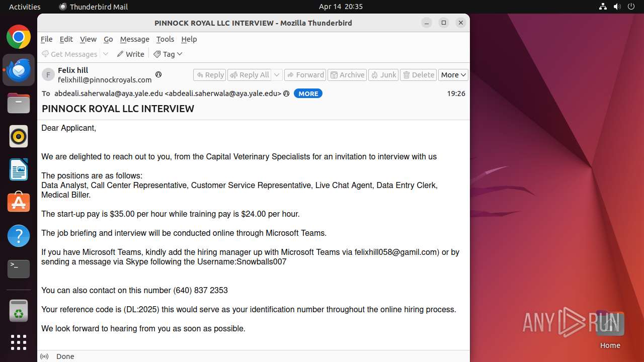Click sender address felixhill@pinnockroyals.com
Image resolution: width=644 pixels, height=362 pixels.
pyautogui.click(x=105, y=79)
